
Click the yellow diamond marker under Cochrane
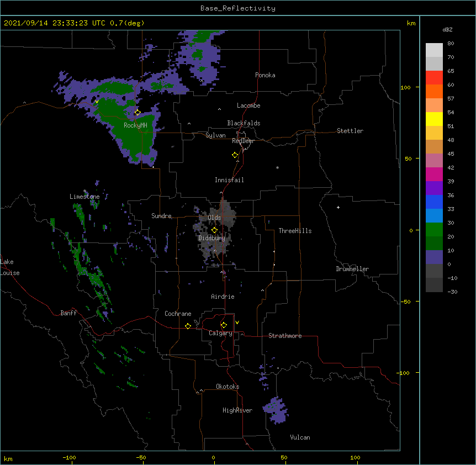(x=188, y=326)
